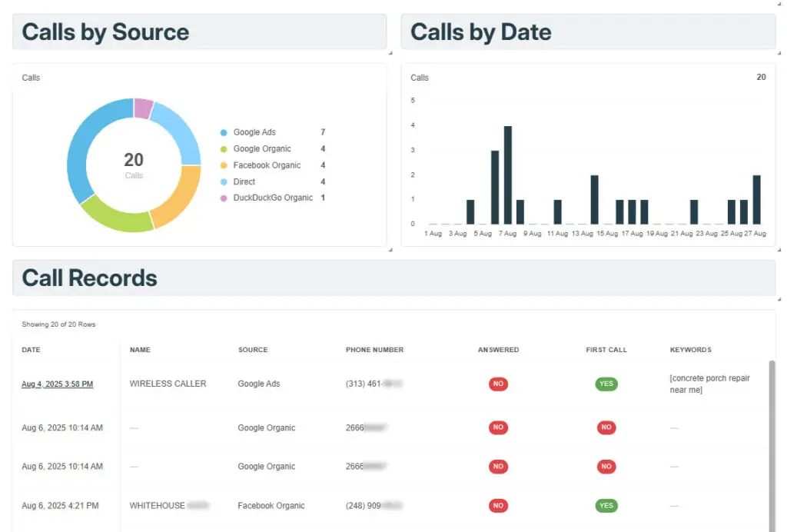The image size is (787, 532).
Task: Click the Facebook Organic orange legend dot
Action: [x=224, y=165]
